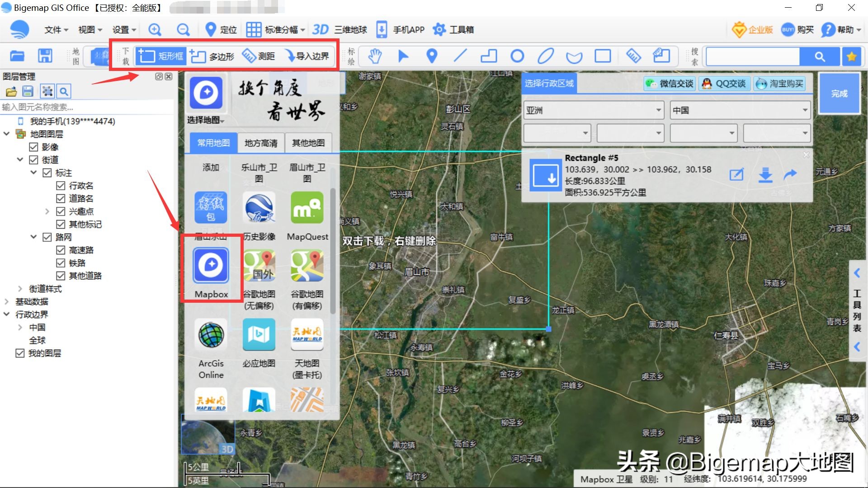Select the ellipse drawing tool
Image resolution: width=868 pixels, height=488 pixels.
pyautogui.click(x=546, y=56)
